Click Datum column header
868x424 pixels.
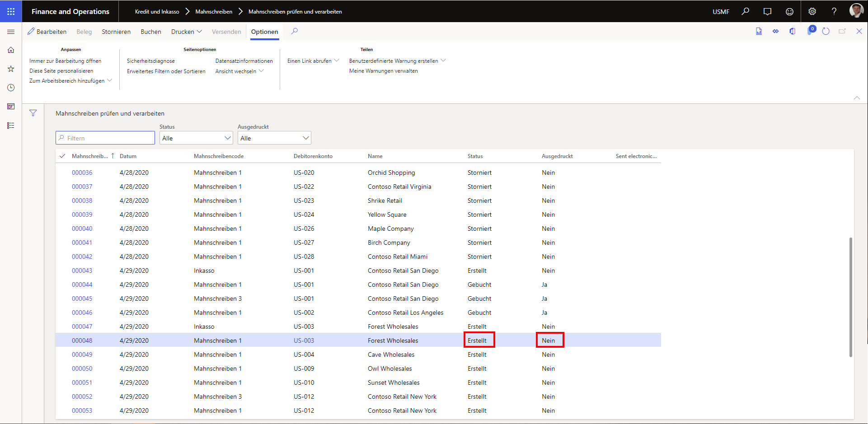[128, 156]
